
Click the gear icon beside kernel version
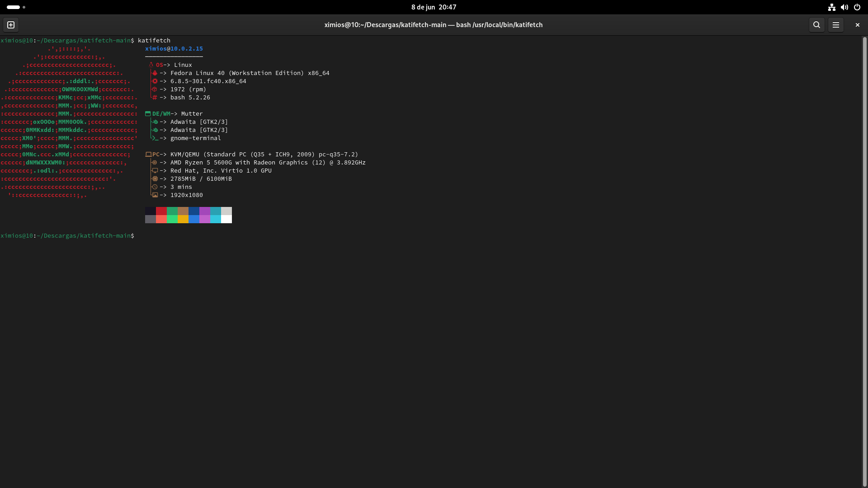(155, 81)
